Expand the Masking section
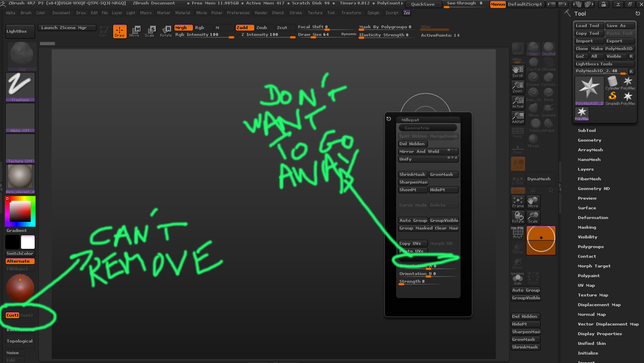 click(587, 227)
